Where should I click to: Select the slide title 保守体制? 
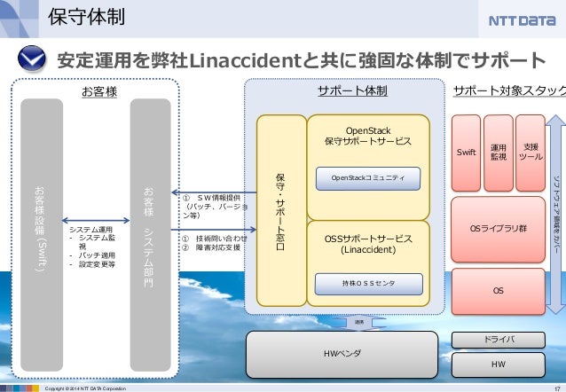87,17
